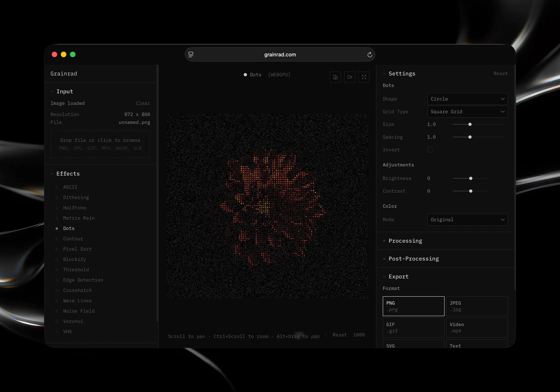Expand the Post-Processing section
This screenshot has height=392, width=560.
(x=413, y=259)
